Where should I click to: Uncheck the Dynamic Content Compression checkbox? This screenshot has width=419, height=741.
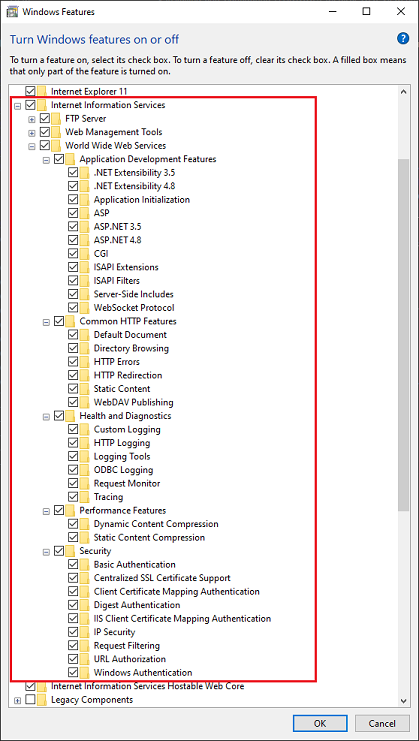click(x=73, y=524)
